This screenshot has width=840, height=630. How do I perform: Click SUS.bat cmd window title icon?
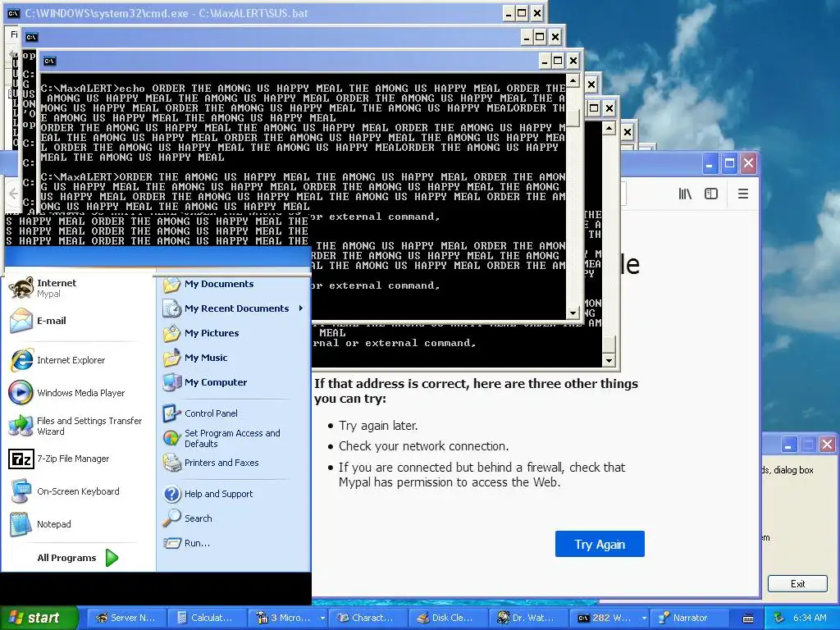pyautogui.click(x=13, y=13)
